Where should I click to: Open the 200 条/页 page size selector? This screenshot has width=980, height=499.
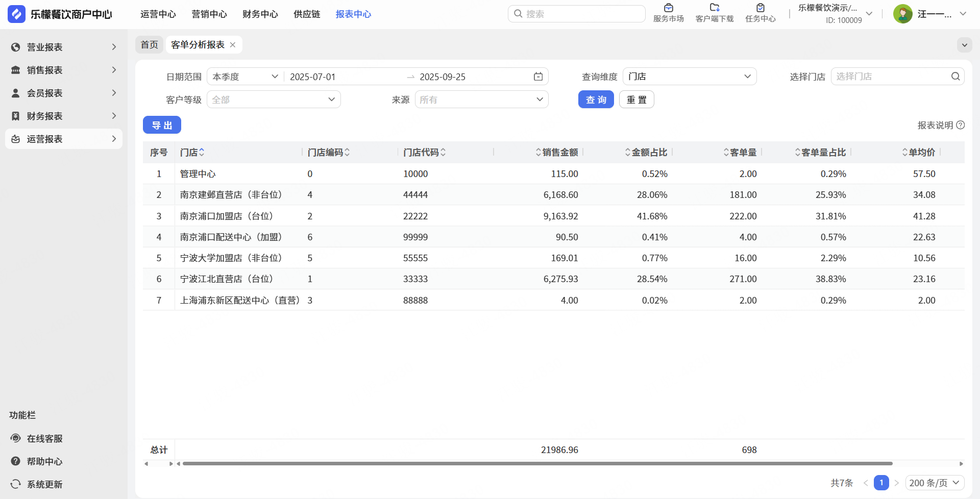[934, 483]
